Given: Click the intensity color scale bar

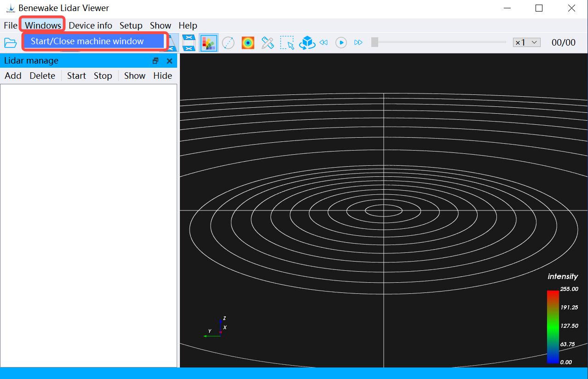Looking at the screenshot, I should [553, 327].
